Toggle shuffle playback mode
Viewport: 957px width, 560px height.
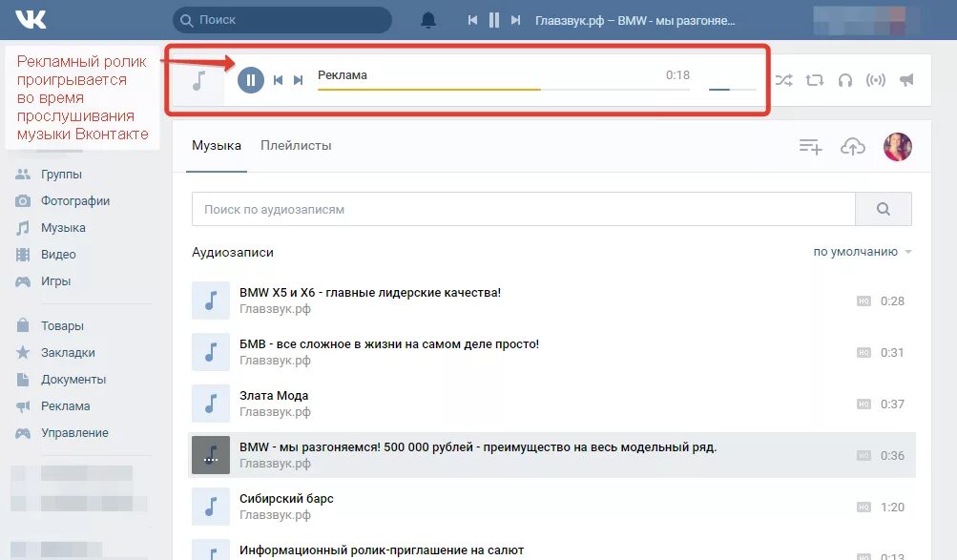point(783,80)
